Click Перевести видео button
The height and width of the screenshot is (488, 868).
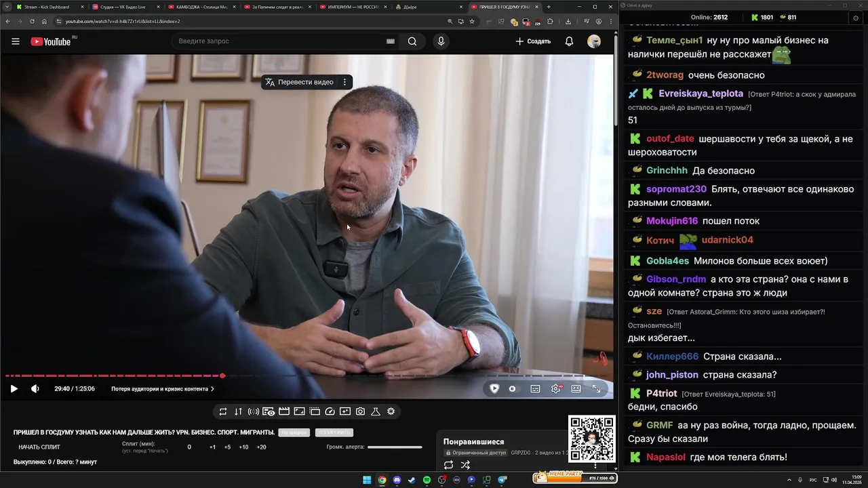(x=299, y=82)
